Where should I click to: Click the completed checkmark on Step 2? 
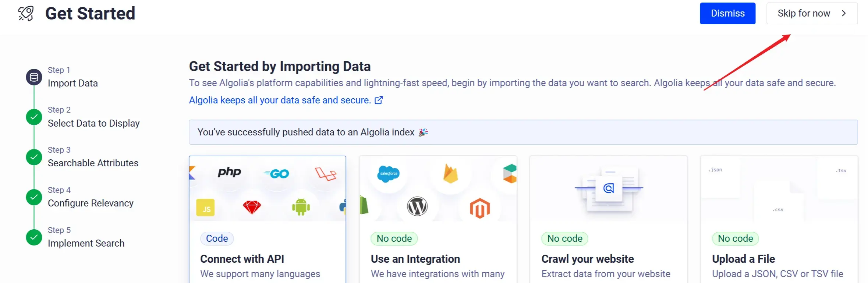click(x=33, y=117)
